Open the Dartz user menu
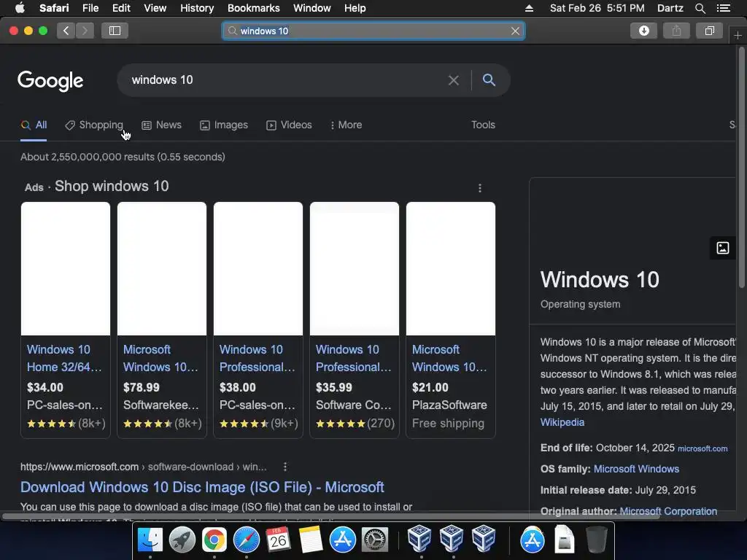Screen dimensions: 747x560 click(x=670, y=8)
